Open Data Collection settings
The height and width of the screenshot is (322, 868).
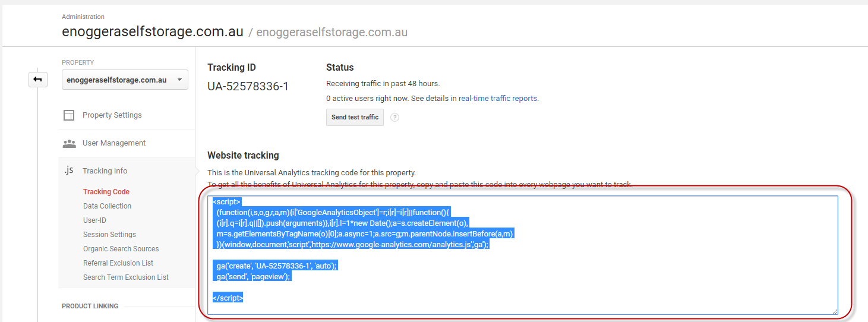pyautogui.click(x=108, y=206)
